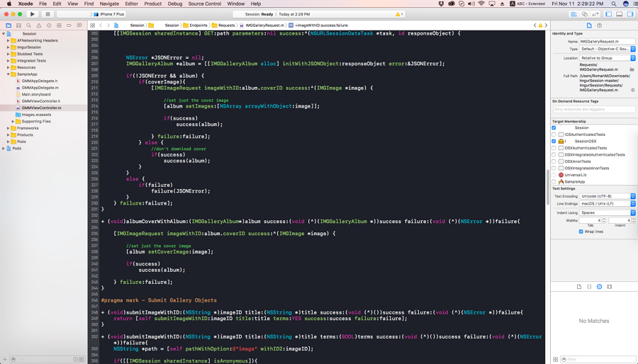Show the Object library
This screenshot has width=638, height=364.
(x=599, y=287)
